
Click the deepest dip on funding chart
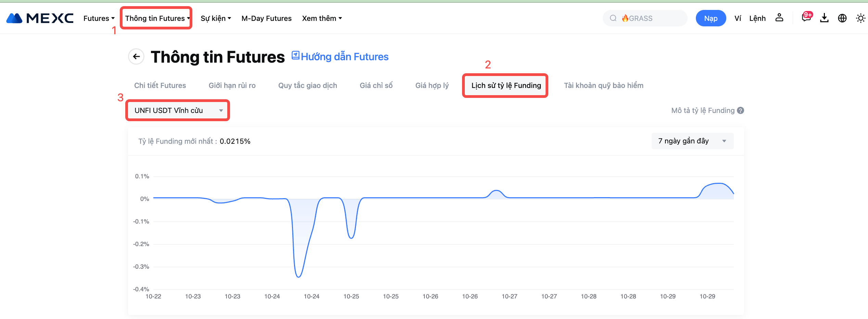(298, 277)
